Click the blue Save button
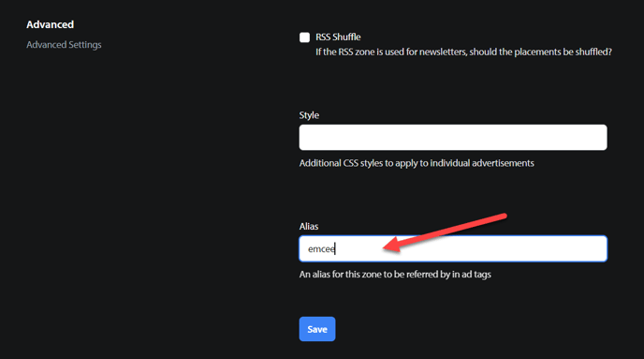644x359 pixels. [x=317, y=329]
